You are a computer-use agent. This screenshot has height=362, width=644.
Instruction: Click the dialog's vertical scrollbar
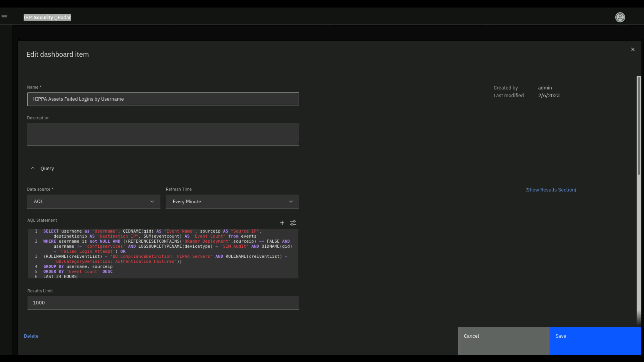[639, 125]
